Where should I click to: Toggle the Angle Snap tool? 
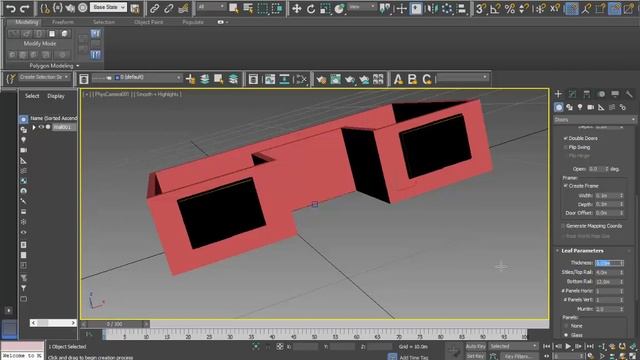pos(496,9)
